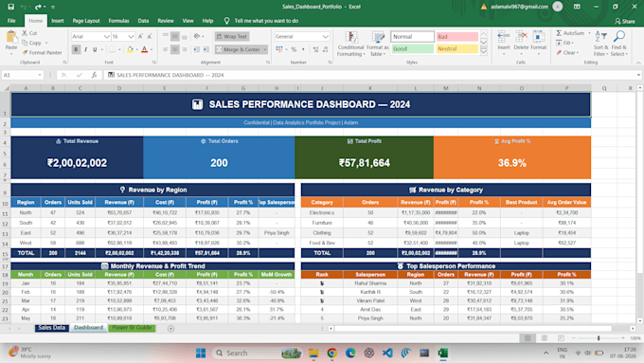Click the Name Box showing A1
644x363 pixels.
point(22,75)
